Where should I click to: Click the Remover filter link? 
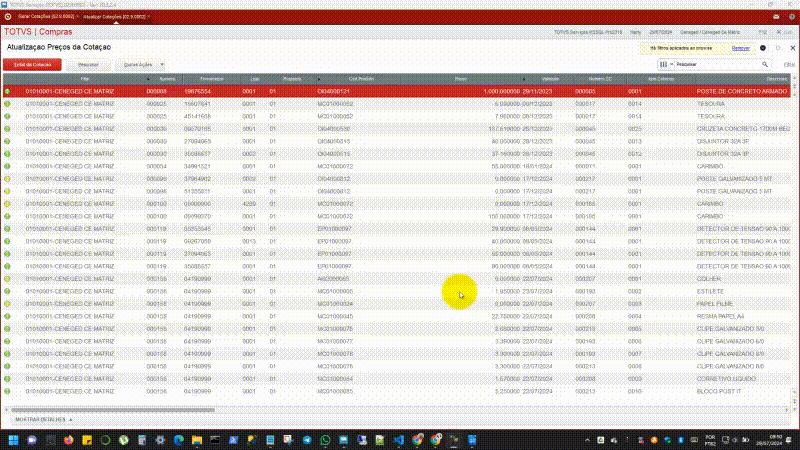click(x=740, y=48)
